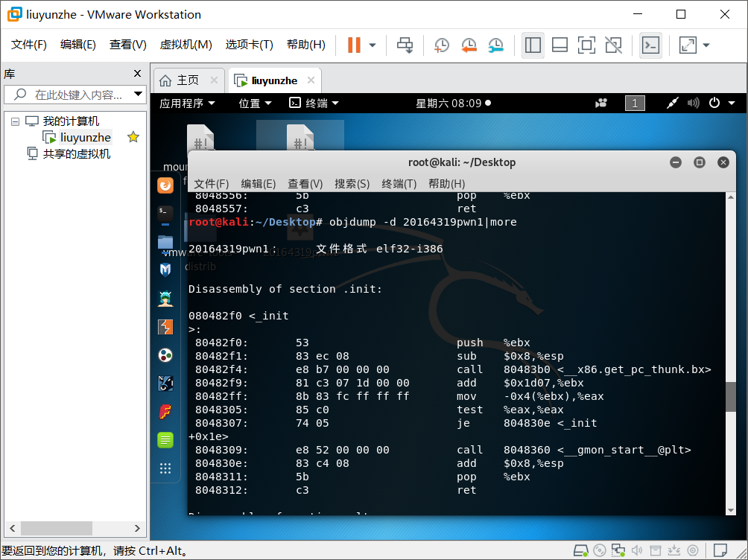748x560 pixels.
Task: Open workspace switcher labeled 1
Action: (x=635, y=103)
